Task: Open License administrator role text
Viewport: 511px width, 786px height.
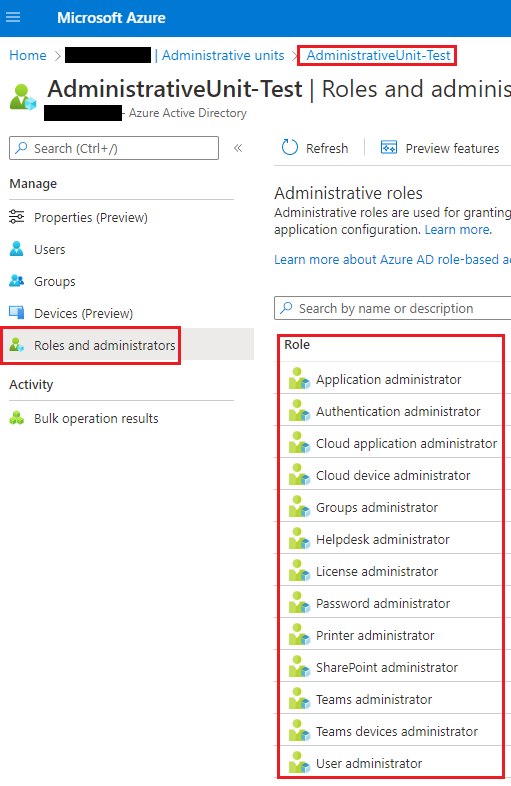Action: coord(377,571)
